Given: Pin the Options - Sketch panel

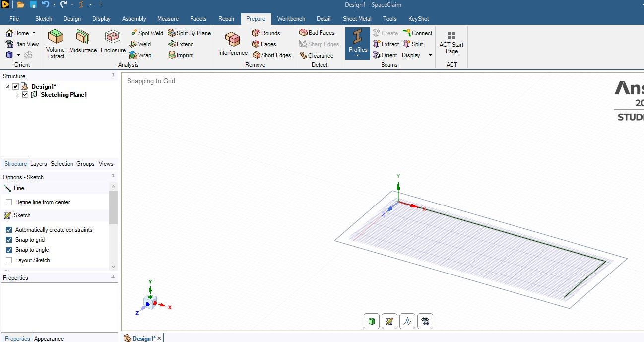Looking at the screenshot, I should (113, 177).
